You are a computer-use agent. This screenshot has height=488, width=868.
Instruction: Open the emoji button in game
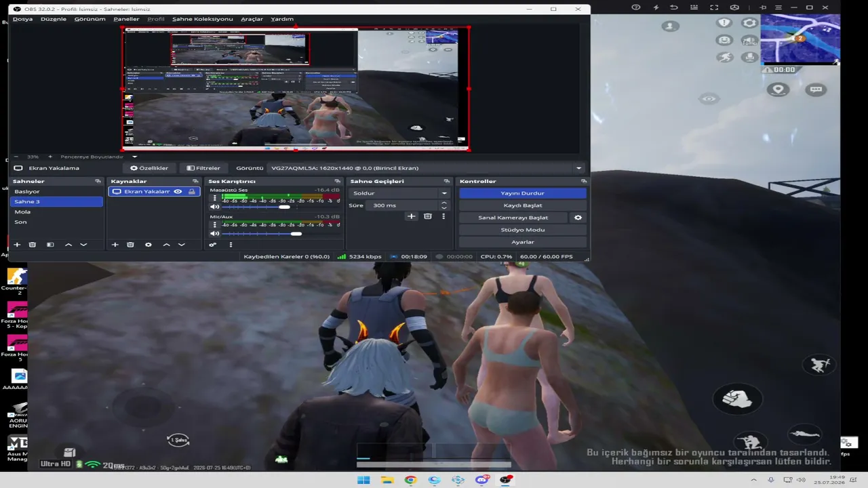pyautogui.click(x=724, y=40)
